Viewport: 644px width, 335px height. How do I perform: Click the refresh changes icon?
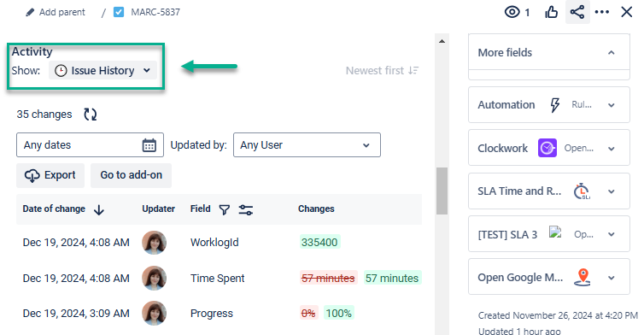coord(91,115)
